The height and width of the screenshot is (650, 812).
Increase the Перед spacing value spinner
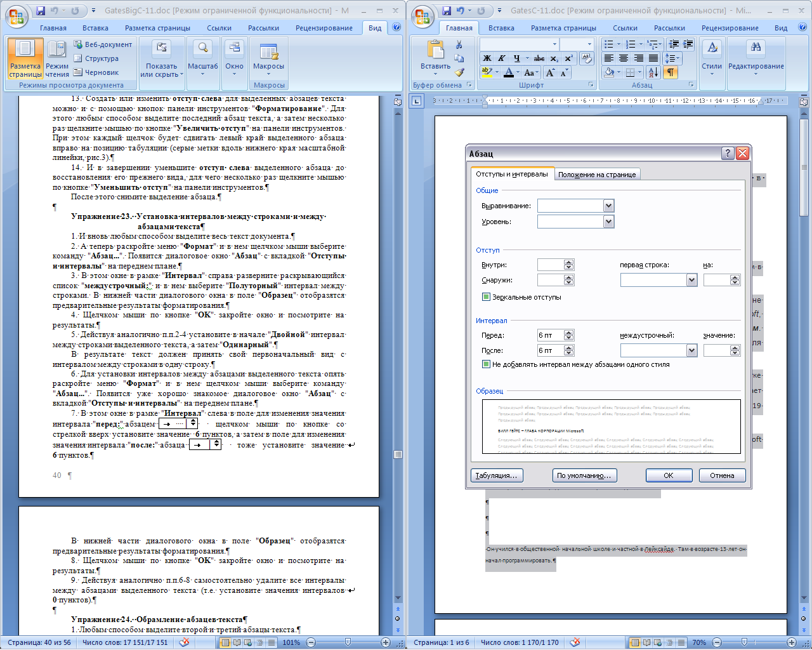[x=569, y=333]
